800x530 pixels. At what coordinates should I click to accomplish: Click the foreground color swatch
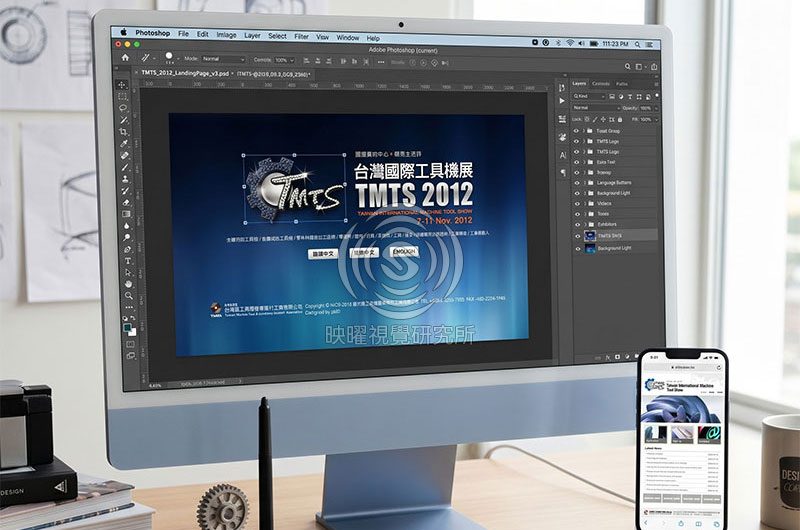[128, 327]
